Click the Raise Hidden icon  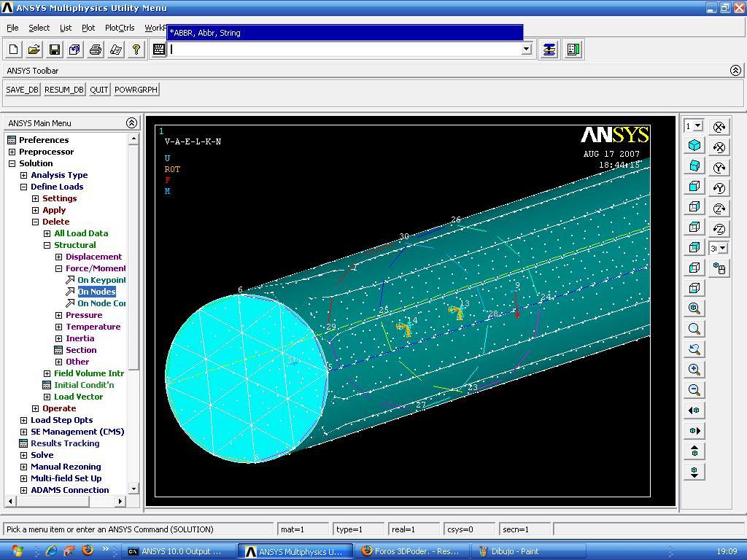(x=549, y=50)
